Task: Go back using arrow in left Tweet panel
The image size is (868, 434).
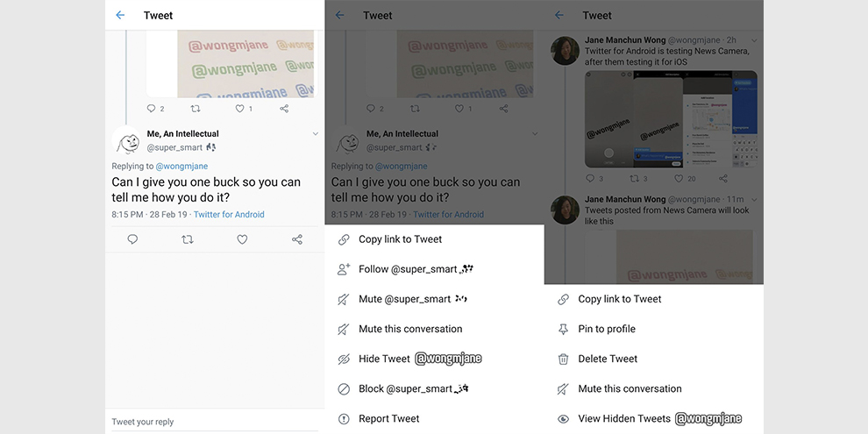Action: [x=120, y=16]
